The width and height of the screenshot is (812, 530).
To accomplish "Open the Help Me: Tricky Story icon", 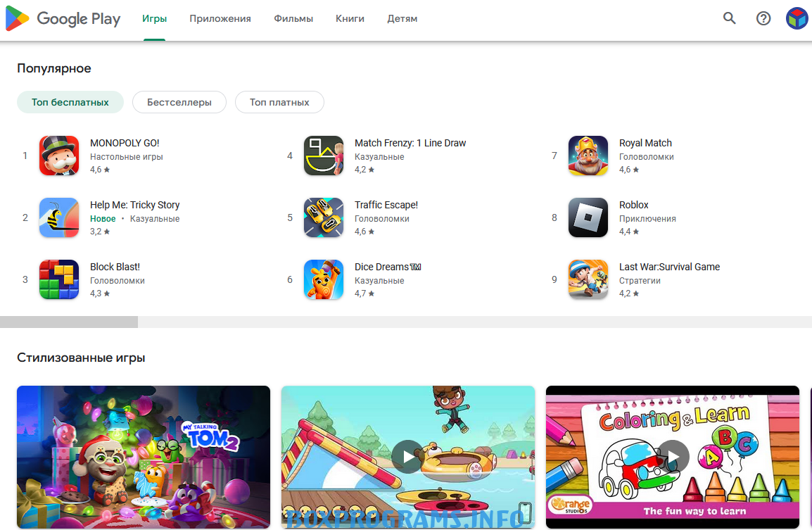I will pyautogui.click(x=59, y=217).
